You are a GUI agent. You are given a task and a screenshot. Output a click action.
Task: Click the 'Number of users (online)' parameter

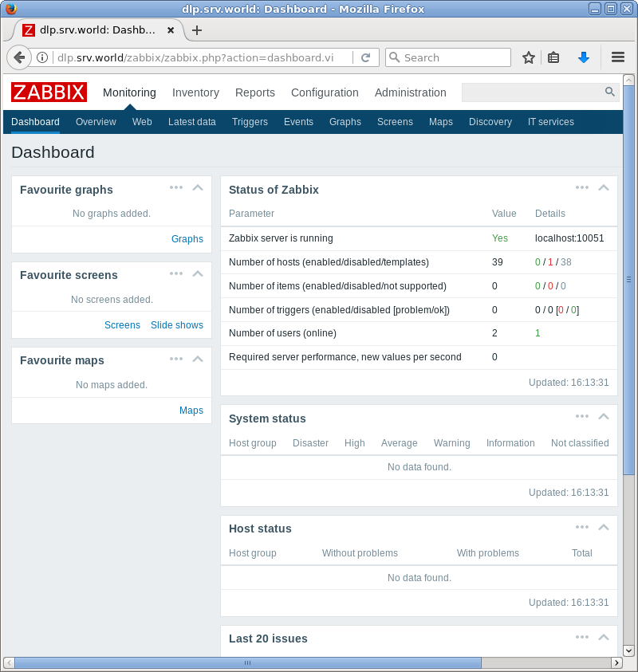pos(282,333)
